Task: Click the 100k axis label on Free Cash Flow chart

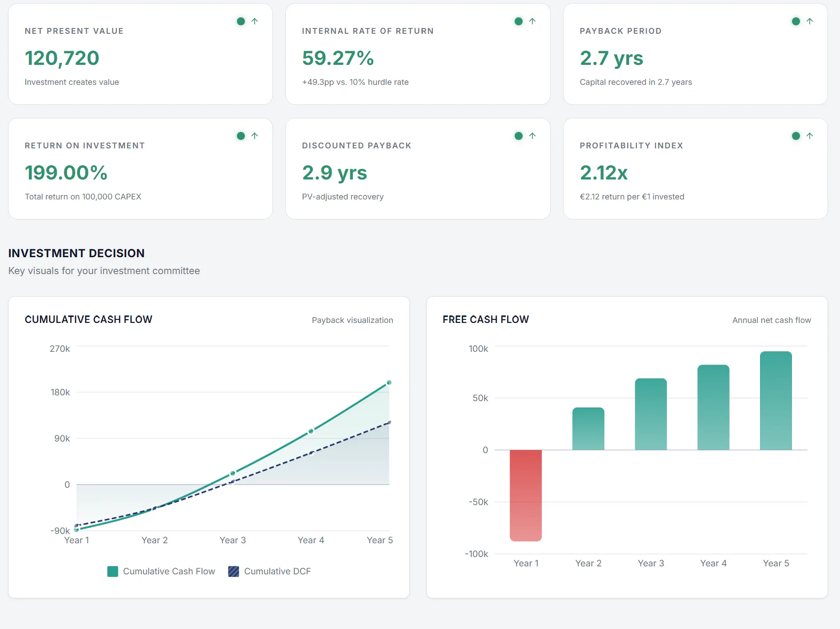Action: click(479, 349)
